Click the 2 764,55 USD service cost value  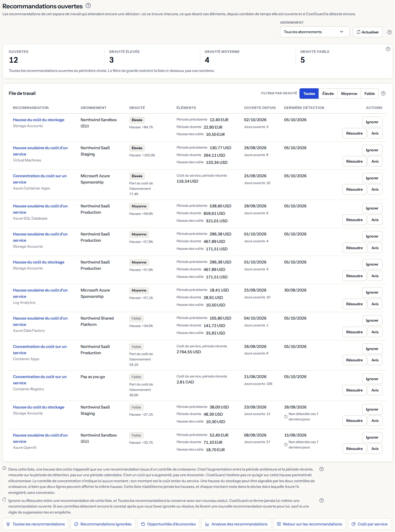click(189, 352)
